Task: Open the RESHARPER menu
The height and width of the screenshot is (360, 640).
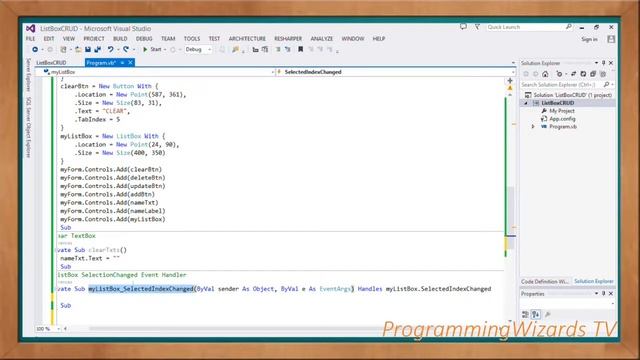Action: (x=288, y=39)
